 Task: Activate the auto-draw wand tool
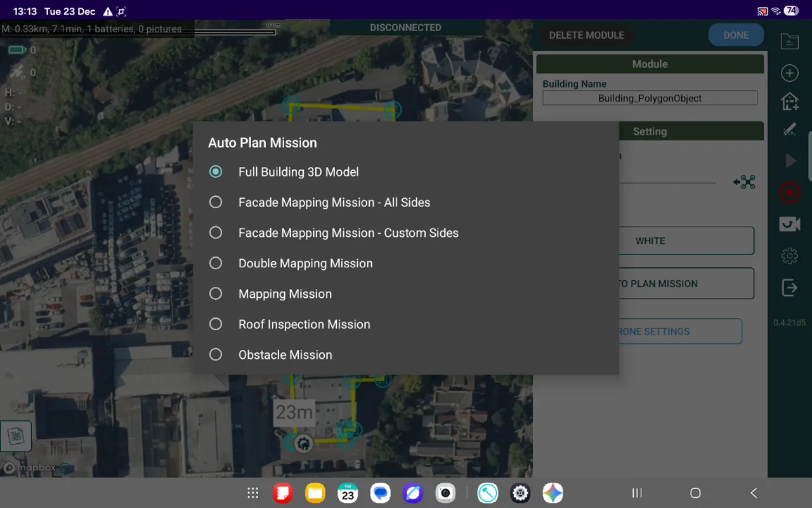click(x=790, y=130)
